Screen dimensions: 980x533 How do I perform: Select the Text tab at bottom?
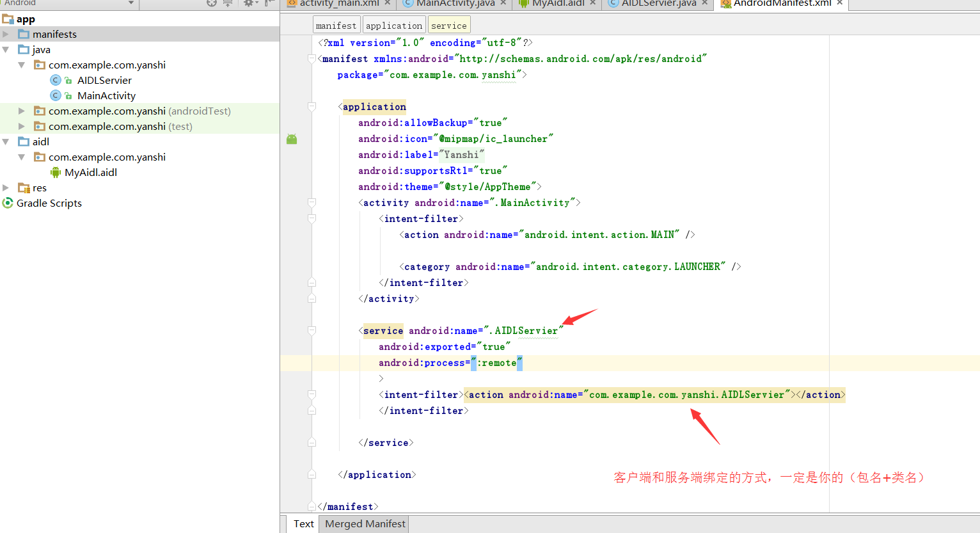(304, 524)
